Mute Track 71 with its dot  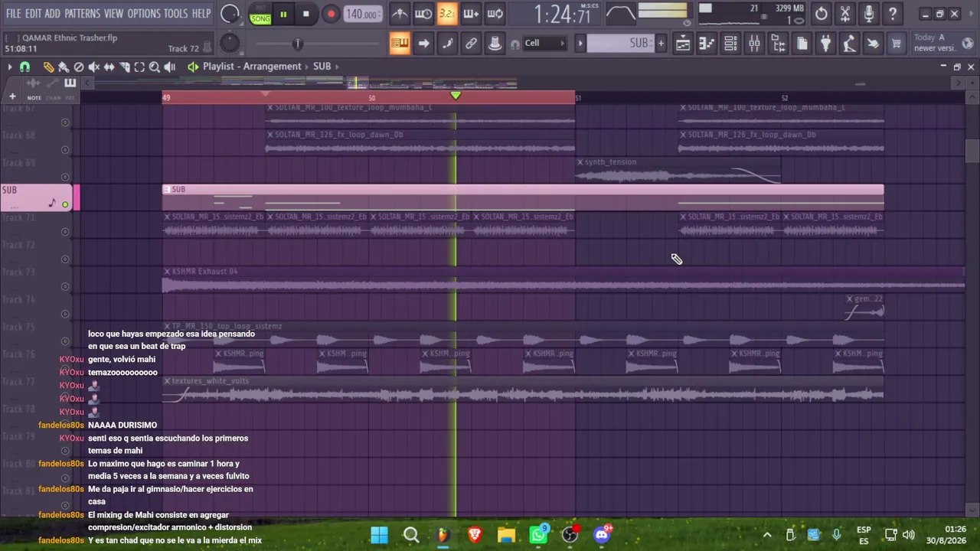point(65,232)
